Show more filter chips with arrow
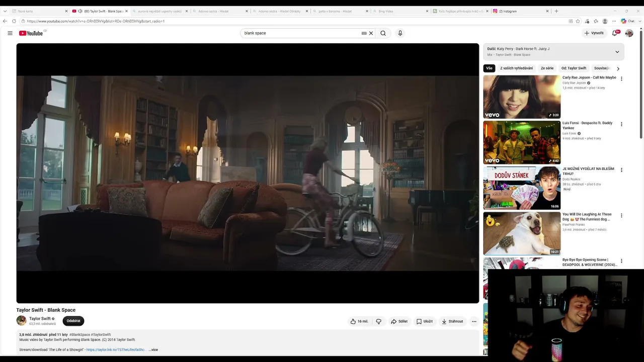 tap(618, 68)
